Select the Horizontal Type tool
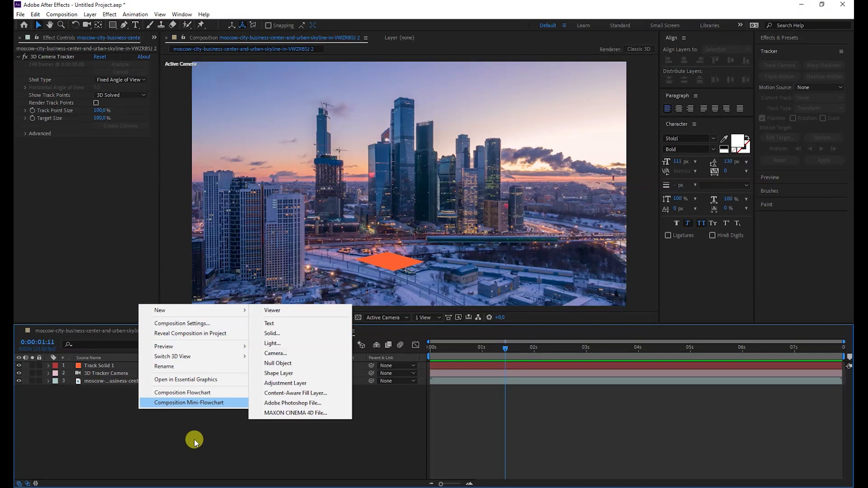 tap(135, 25)
